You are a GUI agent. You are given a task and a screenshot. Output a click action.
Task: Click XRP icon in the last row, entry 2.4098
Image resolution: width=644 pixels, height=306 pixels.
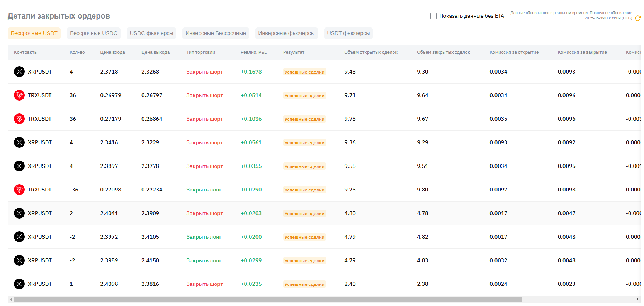[19, 284]
